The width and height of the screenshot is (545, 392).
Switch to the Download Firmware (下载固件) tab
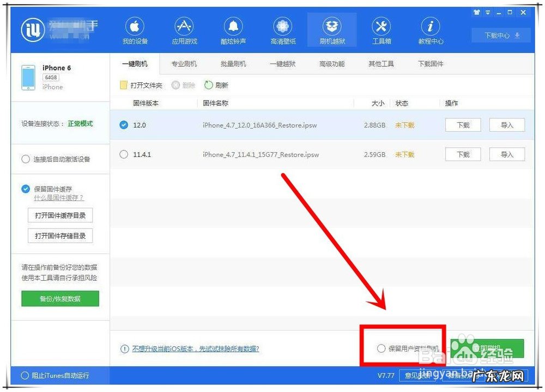431,64
